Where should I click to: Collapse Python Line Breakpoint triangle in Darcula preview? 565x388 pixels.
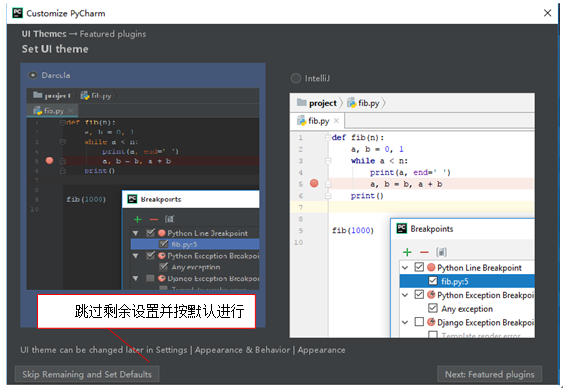pos(135,233)
